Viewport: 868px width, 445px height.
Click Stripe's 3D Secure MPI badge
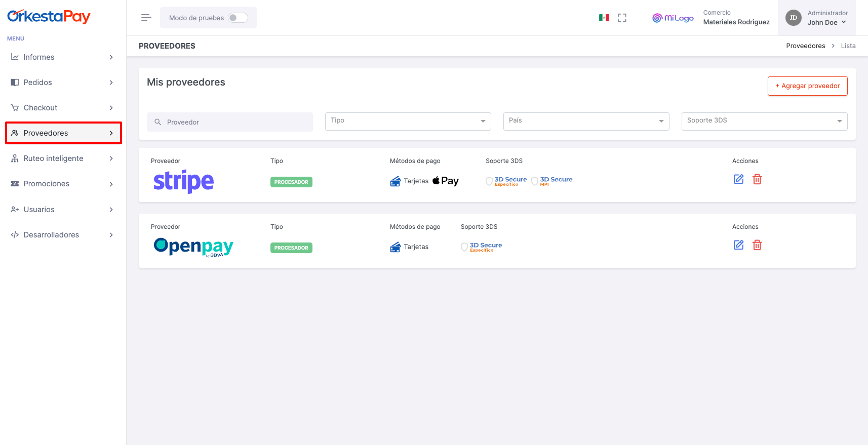pos(552,181)
